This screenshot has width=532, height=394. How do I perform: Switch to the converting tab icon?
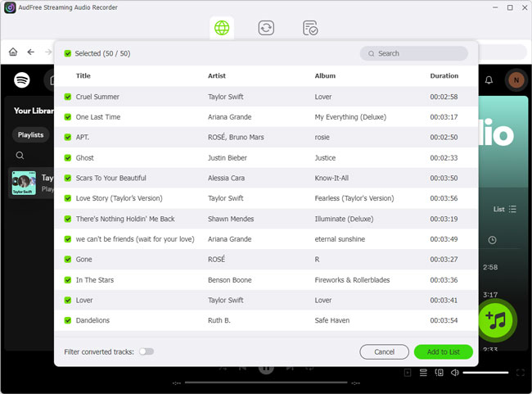pos(266,28)
